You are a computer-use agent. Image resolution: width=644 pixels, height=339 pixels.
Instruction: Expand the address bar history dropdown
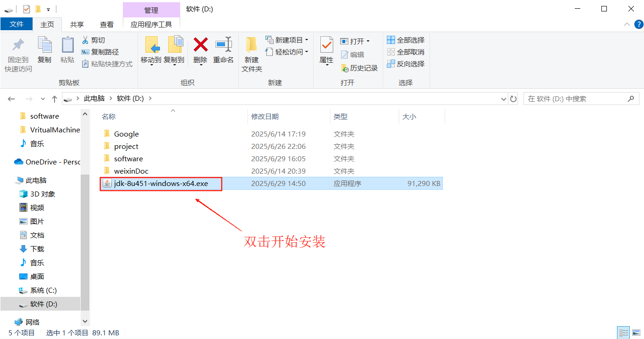click(x=504, y=98)
